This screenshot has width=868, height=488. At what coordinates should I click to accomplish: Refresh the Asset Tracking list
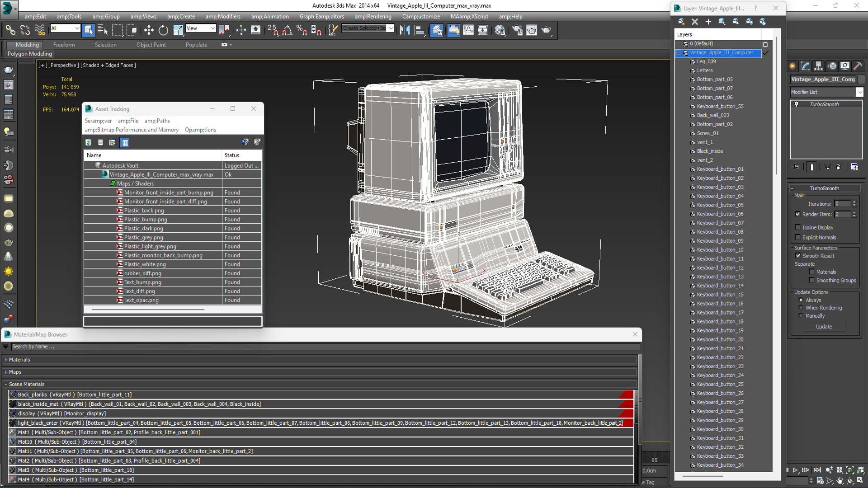tap(89, 142)
